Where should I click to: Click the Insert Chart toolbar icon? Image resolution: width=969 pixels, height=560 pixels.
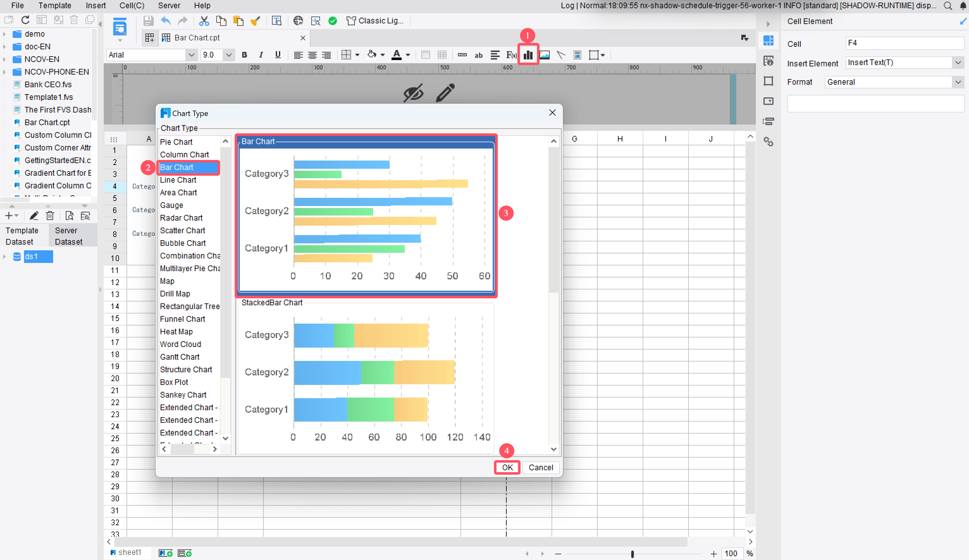pos(528,55)
